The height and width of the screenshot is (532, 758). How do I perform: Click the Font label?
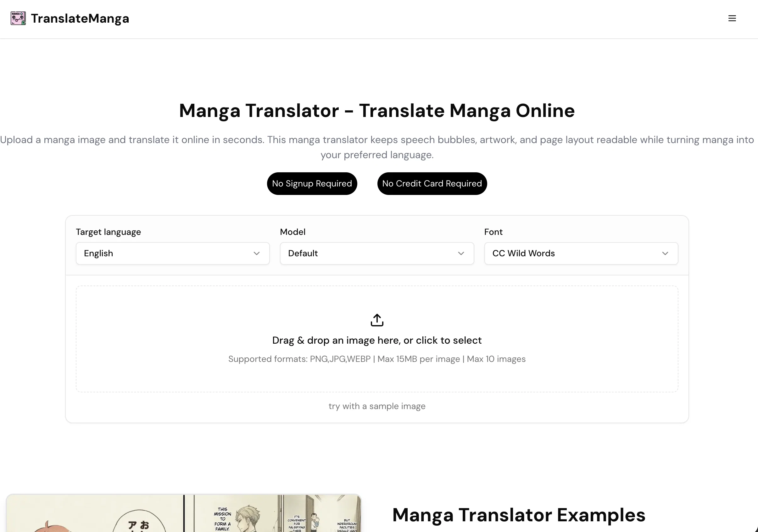click(493, 232)
